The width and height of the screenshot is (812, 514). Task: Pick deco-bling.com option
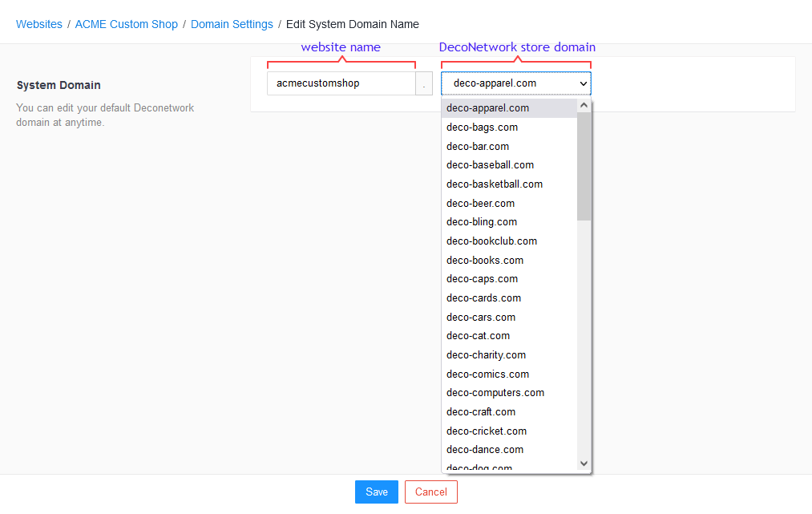coord(510,222)
